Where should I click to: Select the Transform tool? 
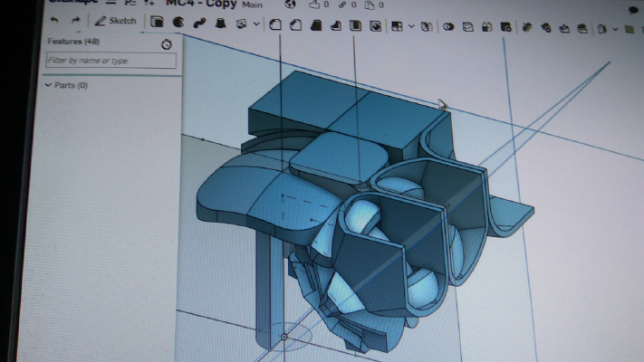486,27
